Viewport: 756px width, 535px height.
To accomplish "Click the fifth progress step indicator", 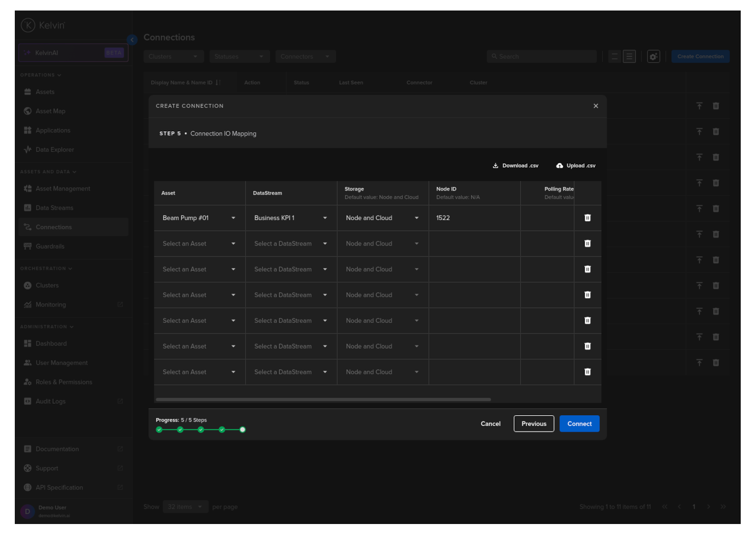I will pyautogui.click(x=242, y=430).
